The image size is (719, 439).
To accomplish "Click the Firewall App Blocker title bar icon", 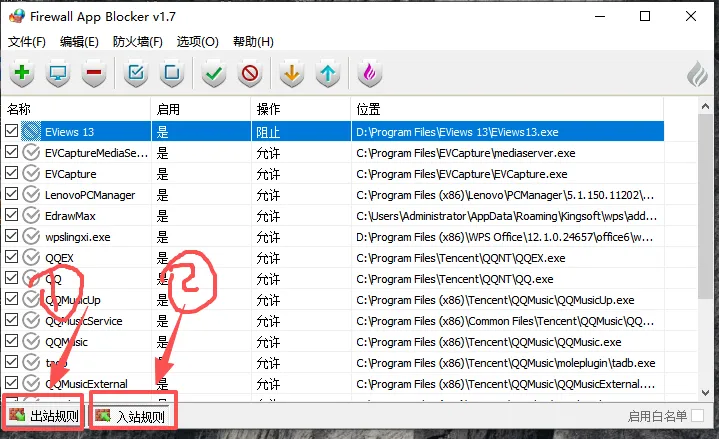I will click(x=17, y=16).
